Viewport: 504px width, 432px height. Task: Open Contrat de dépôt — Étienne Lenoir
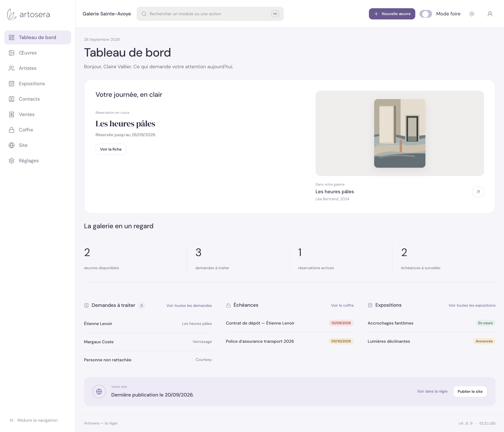tap(290, 323)
